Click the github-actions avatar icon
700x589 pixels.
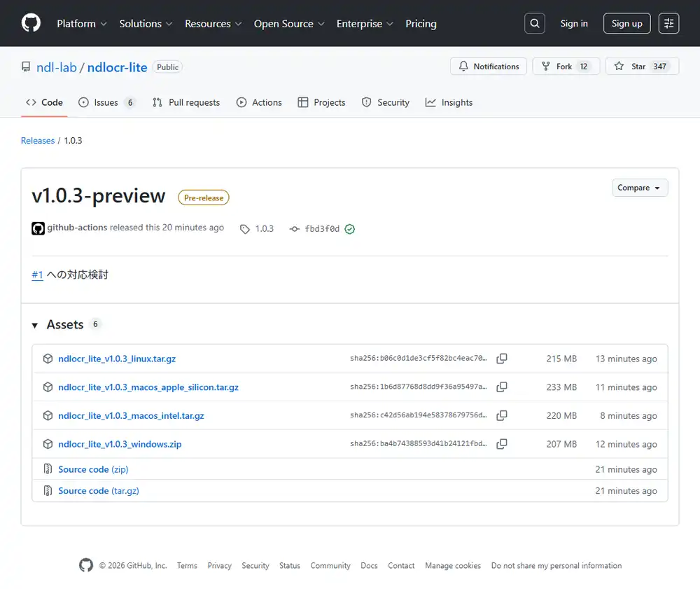click(38, 228)
